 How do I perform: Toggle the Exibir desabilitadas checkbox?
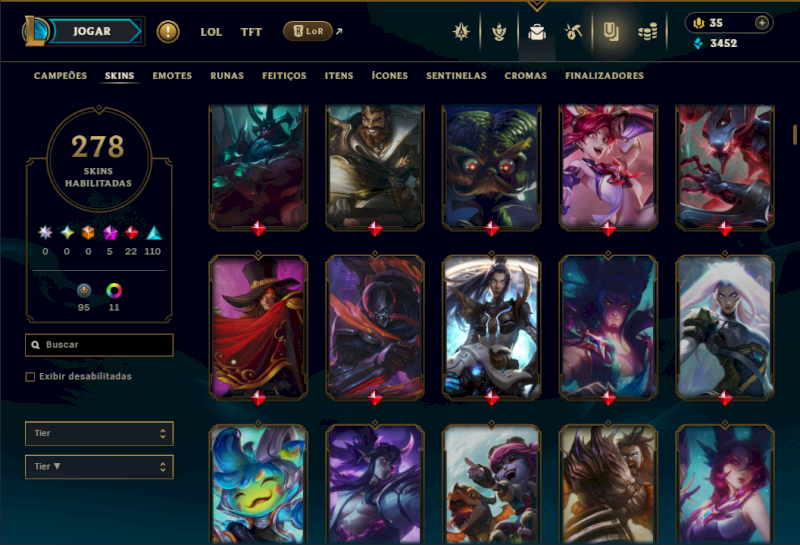[x=30, y=377]
